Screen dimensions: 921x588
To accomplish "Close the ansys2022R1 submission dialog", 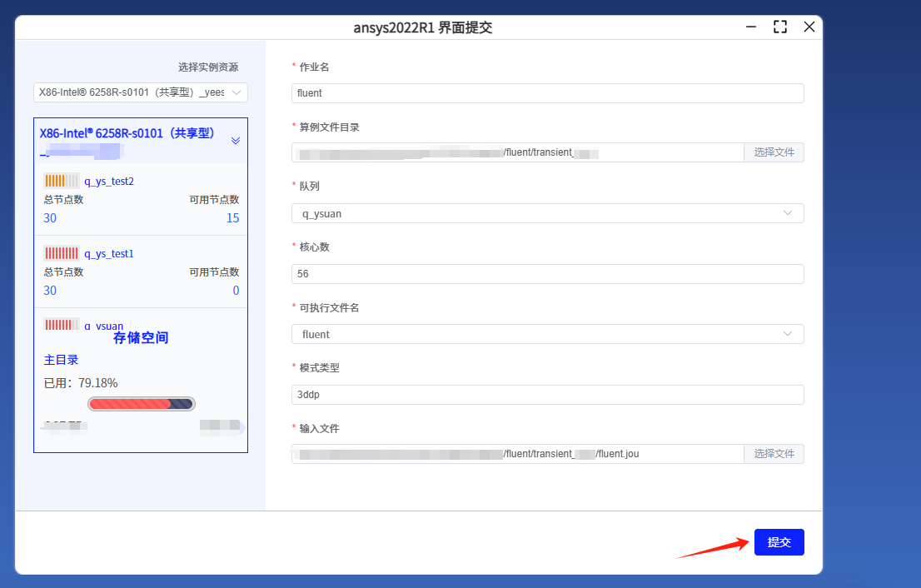I will point(809,27).
